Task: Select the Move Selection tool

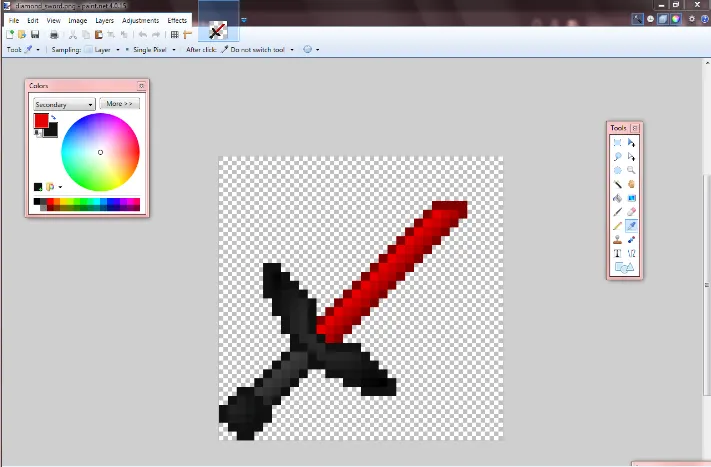Action: [631, 156]
